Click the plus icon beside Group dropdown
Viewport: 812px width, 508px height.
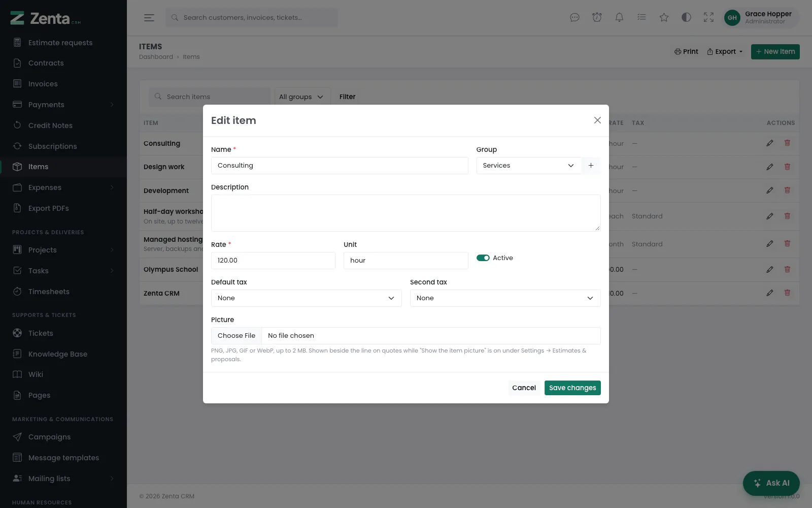pos(591,166)
